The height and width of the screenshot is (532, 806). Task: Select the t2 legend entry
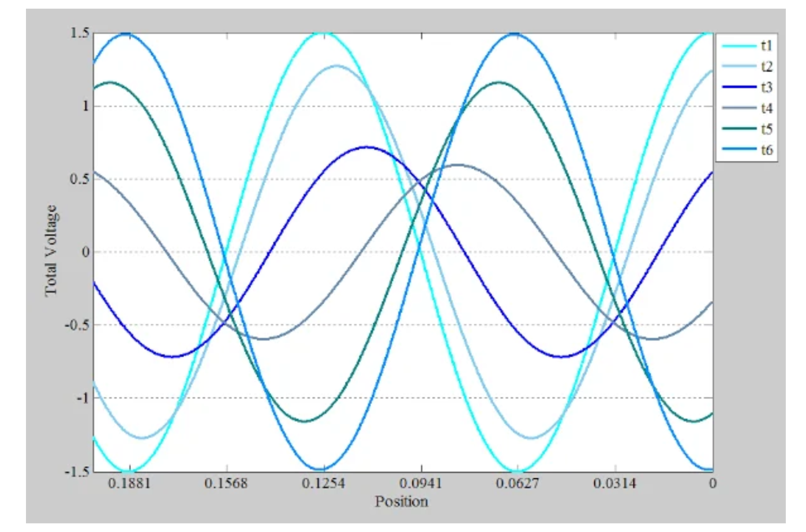[747, 67]
